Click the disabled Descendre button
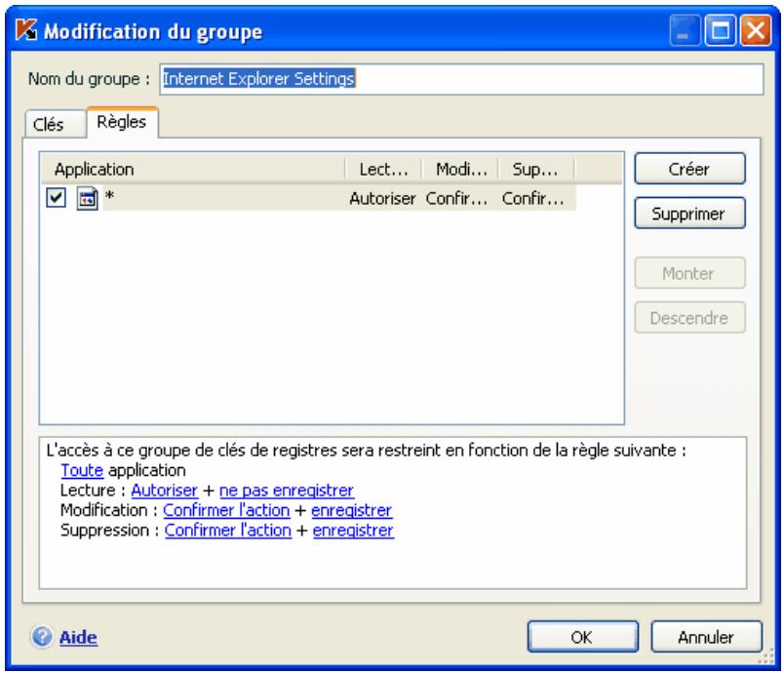This screenshot has height=673, width=784. pyautogui.click(x=689, y=318)
